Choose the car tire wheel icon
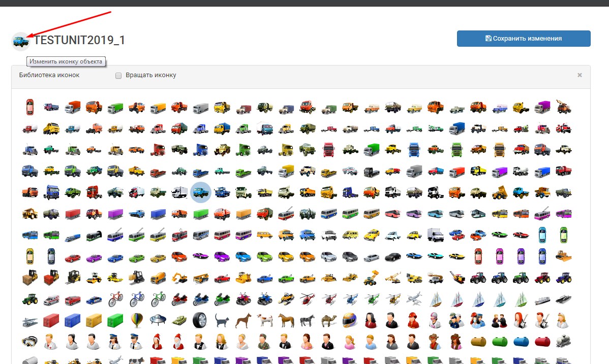Viewport: 609px width, 364px height. (200, 320)
